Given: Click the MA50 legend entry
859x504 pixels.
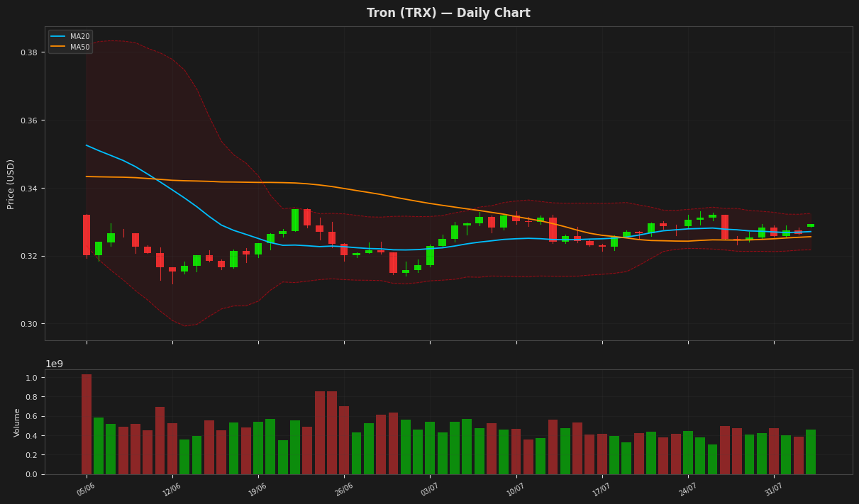Looking at the screenshot, I should (70, 47).
